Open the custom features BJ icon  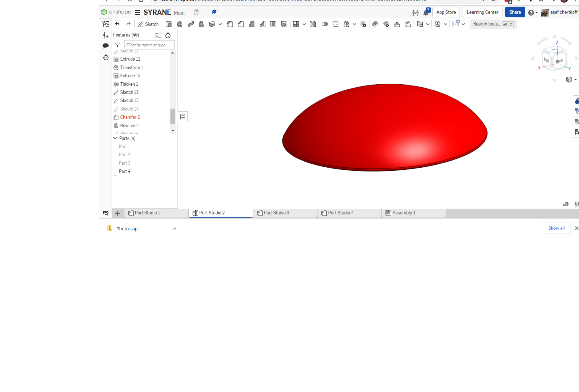click(x=456, y=24)
